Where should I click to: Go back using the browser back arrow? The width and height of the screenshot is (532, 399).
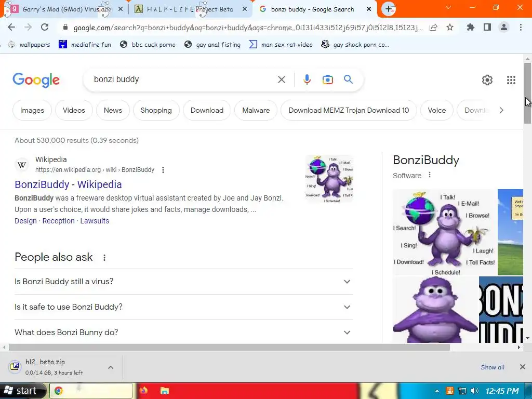(x=11, y=27)
